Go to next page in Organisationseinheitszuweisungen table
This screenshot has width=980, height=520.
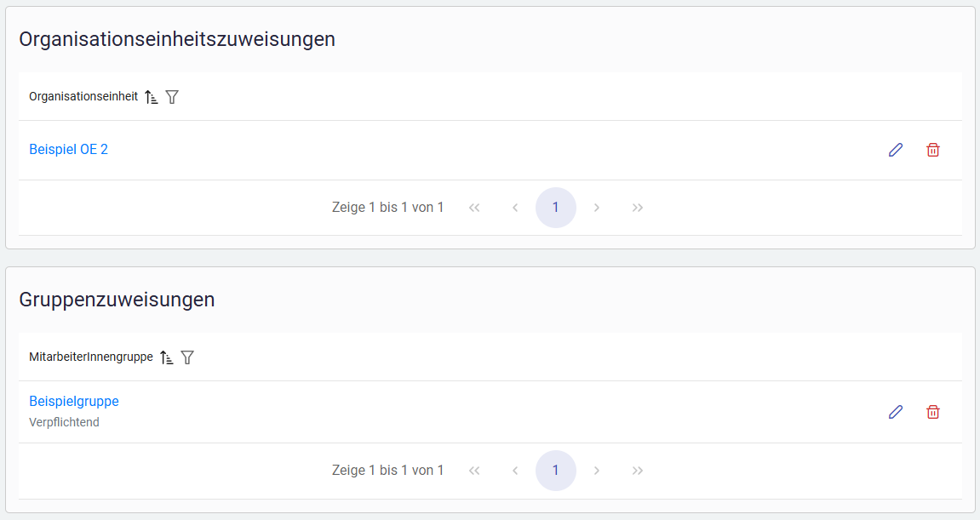click(x=597, y=208)
